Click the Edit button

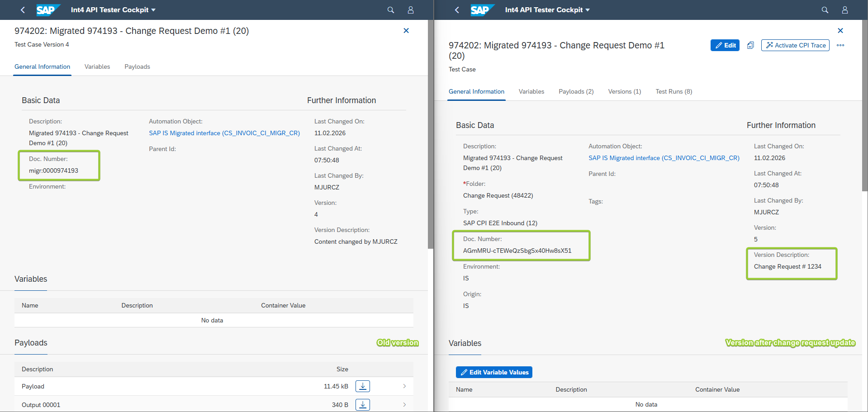[725, 45]
